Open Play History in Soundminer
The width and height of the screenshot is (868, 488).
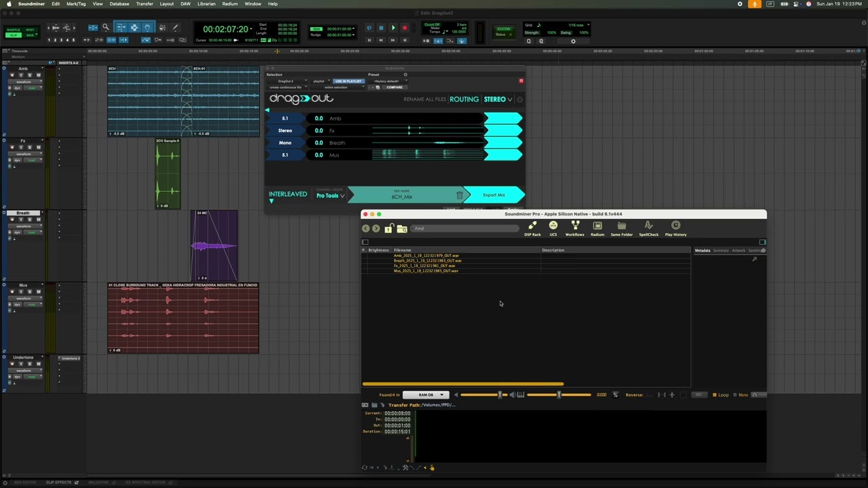675,229
